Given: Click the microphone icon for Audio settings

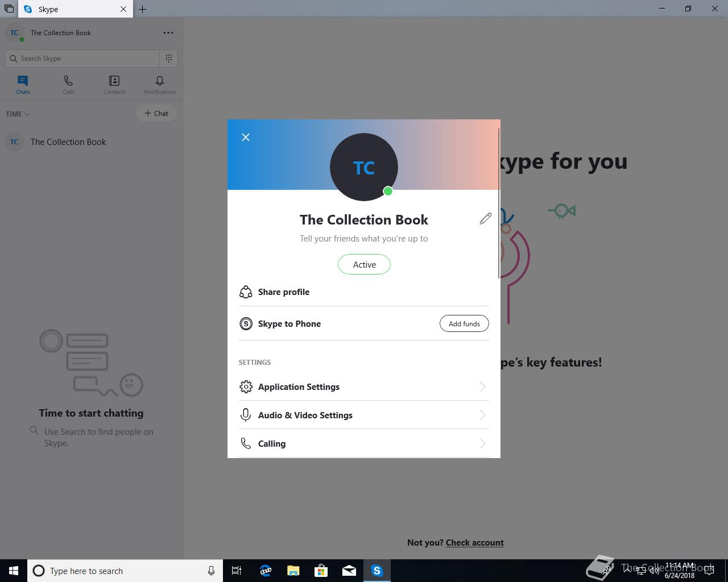Looking at the screenshot, I should [x=246, y=415].
